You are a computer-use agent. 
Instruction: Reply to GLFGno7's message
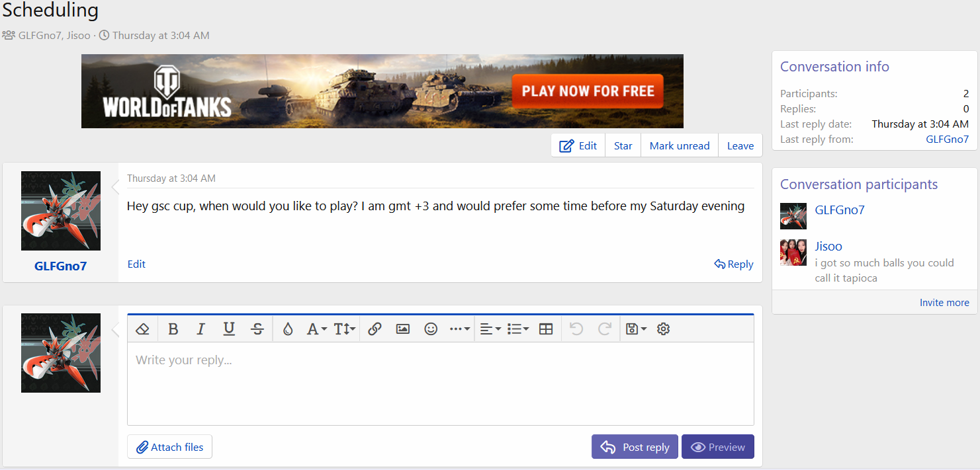[734, 264]
